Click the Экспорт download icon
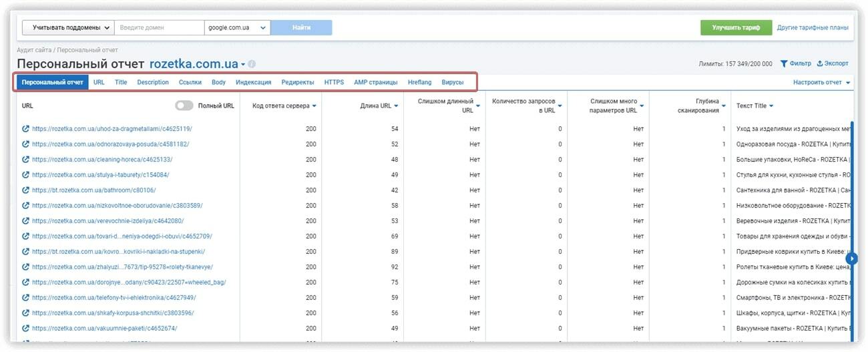This screenshot has width=868, height=352. click(820, 63)
